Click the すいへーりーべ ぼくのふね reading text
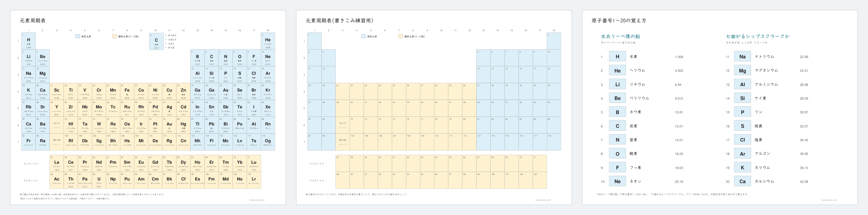The height and width of the screenshot is (215, 868). [x=618, y=43]
